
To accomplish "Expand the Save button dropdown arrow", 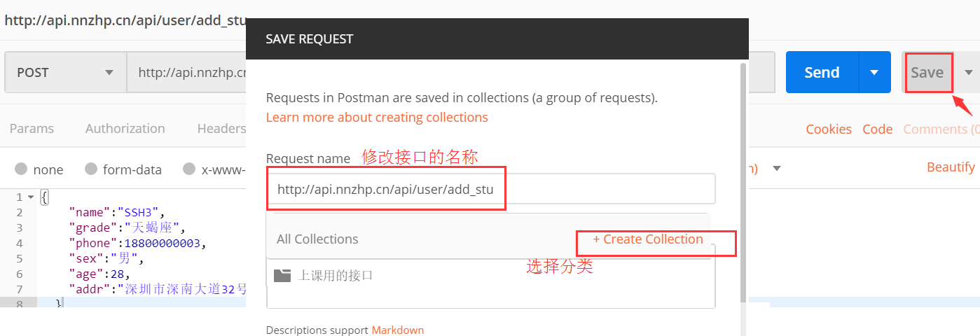I will coord(969,72).
